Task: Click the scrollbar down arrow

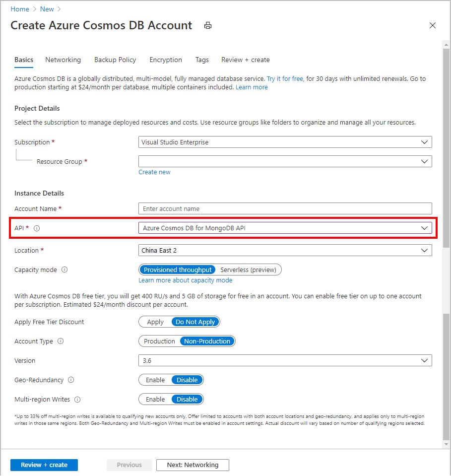Action: 446,444
